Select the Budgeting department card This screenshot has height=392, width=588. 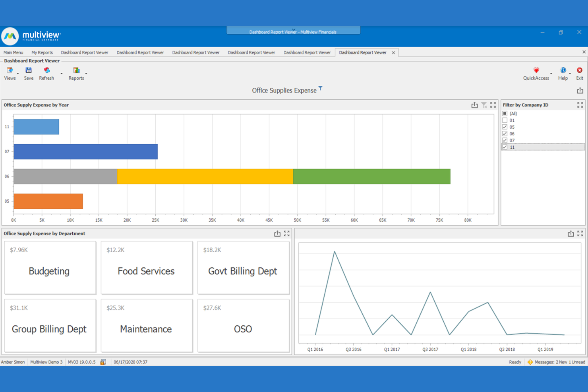(50, 268)
